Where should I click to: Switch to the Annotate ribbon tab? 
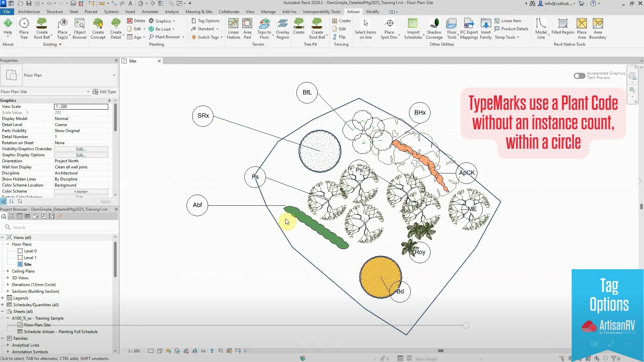[x=150, y=12]
